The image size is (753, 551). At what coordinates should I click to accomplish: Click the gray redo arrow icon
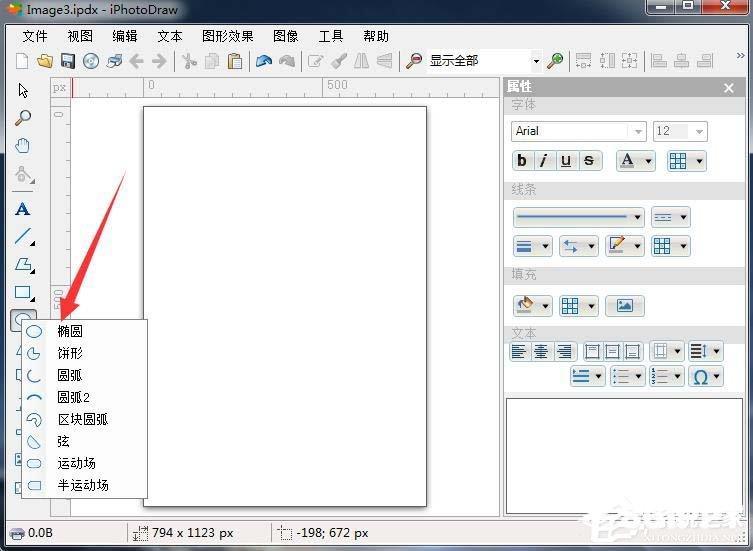[287, 61]
